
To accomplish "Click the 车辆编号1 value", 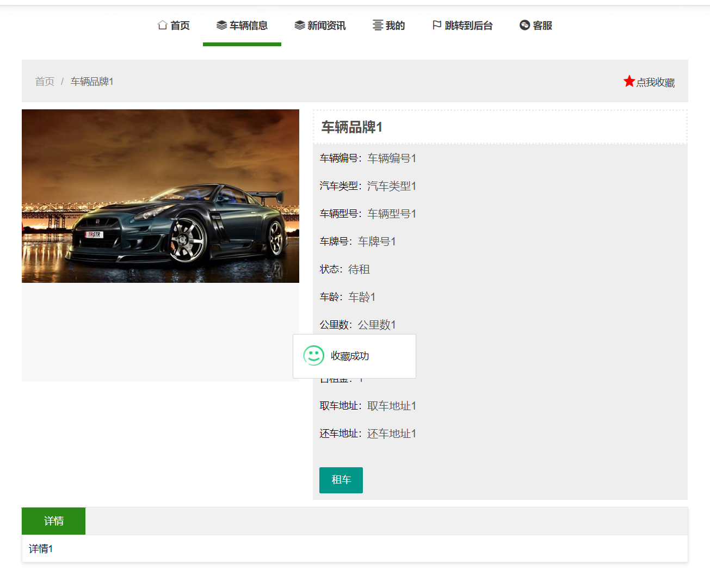I will click(392, 158).
